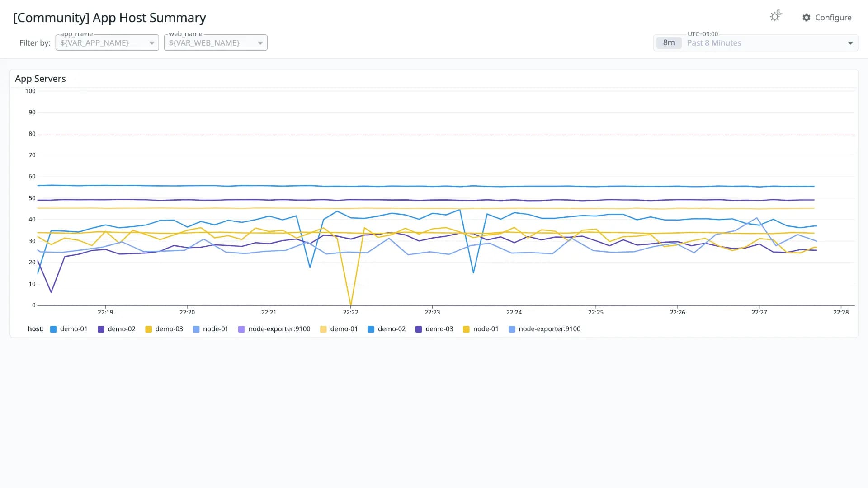Image resolution: width=868 pixels, height=488 pixels.
Task: Click the 22:22 x-axis time label
Action: click(350, 312)
